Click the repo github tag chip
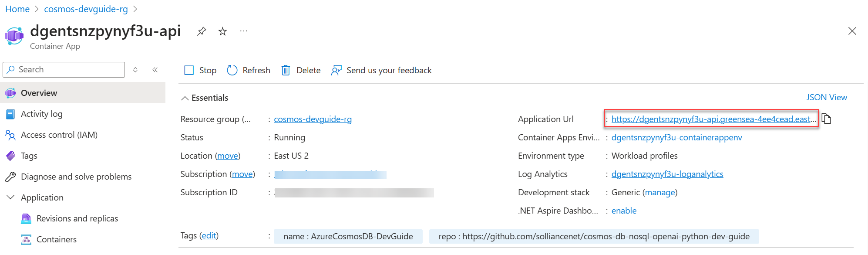868x255 pixels. (x=594, y=236)
